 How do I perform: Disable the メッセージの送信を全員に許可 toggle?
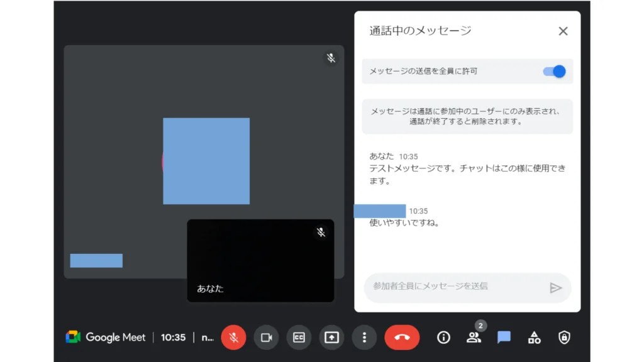[x=553, y=72]
